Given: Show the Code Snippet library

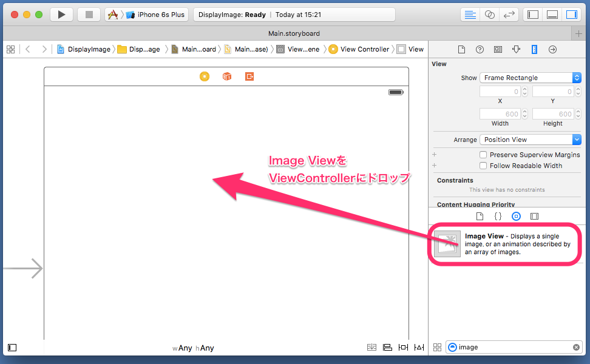Looking at the screenshot, I should point(498,216).
